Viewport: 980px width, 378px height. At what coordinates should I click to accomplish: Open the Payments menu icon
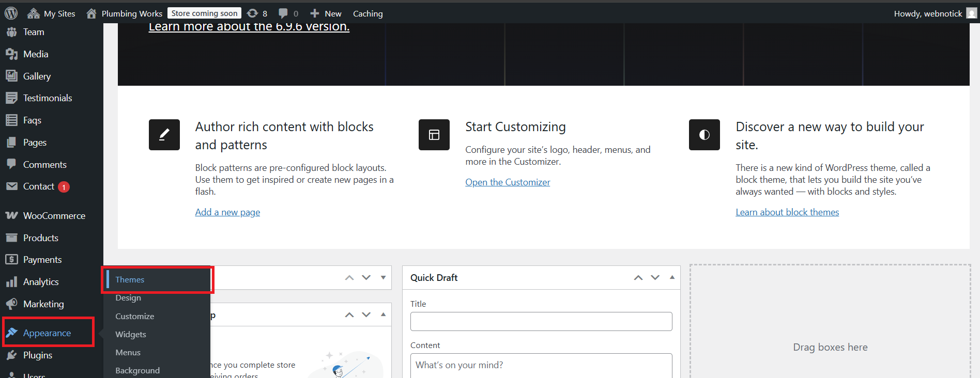click(x=11, y=260)
